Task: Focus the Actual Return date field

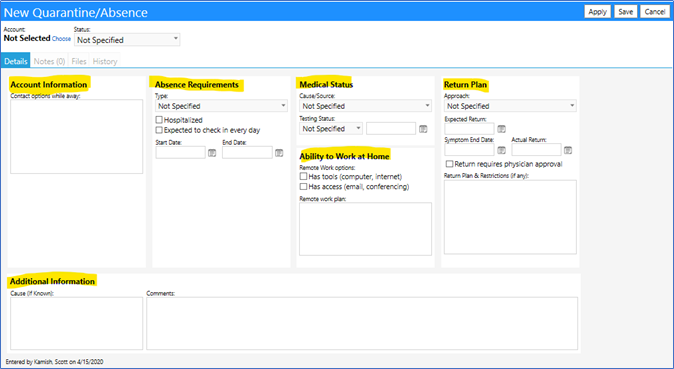Action: pos(536,150)
